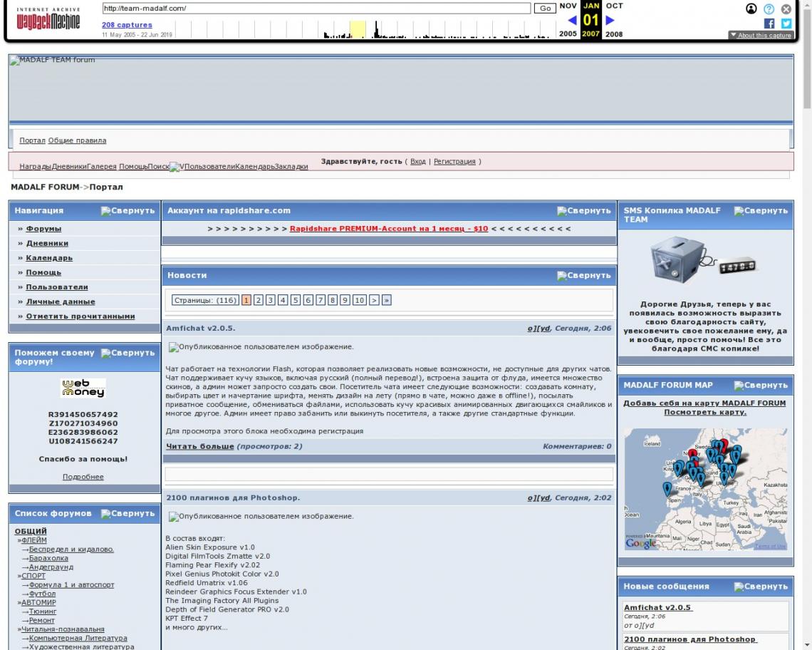Go to news page 5
The height and width of the screenshot is (650, 812).
click(x=296, y=300)
